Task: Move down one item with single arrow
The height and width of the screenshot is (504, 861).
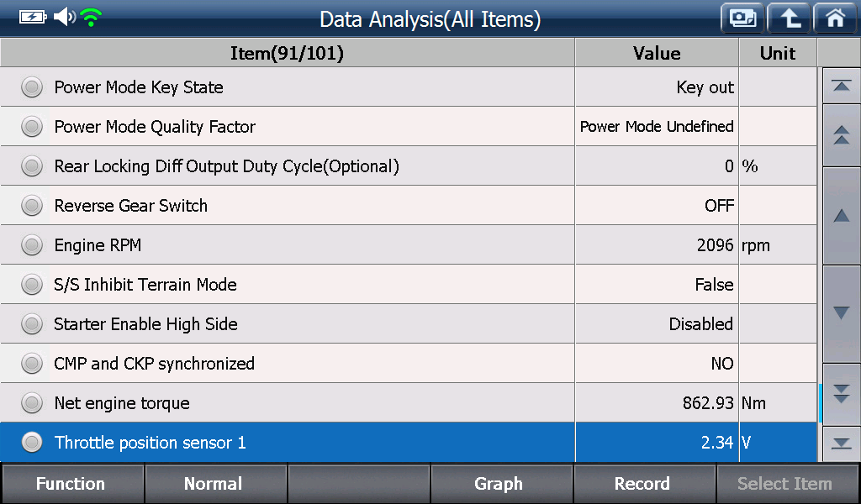Action: [841, 313]
